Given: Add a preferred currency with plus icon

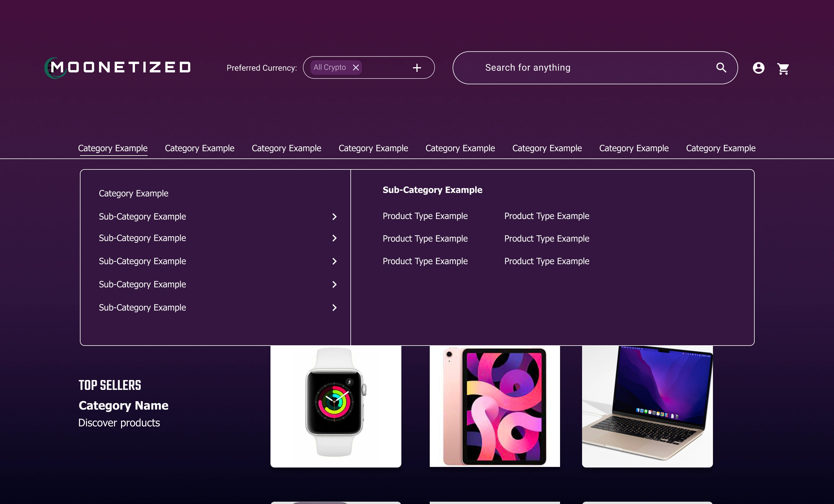Looking at the screenshot, I should coord(417,68).
